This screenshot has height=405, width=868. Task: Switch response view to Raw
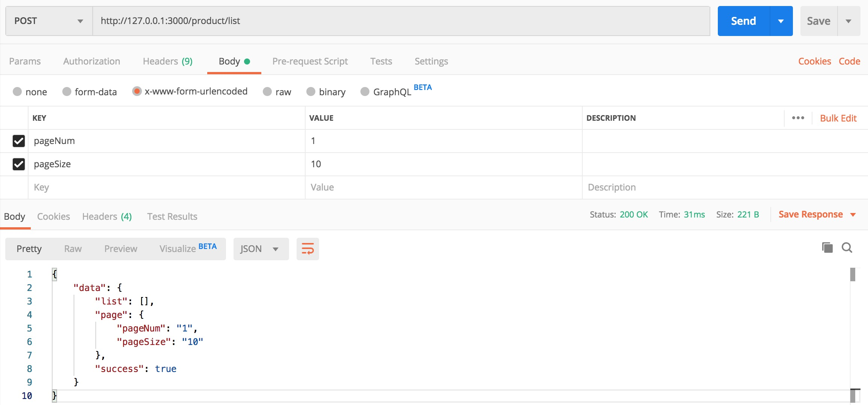[73, 249]
